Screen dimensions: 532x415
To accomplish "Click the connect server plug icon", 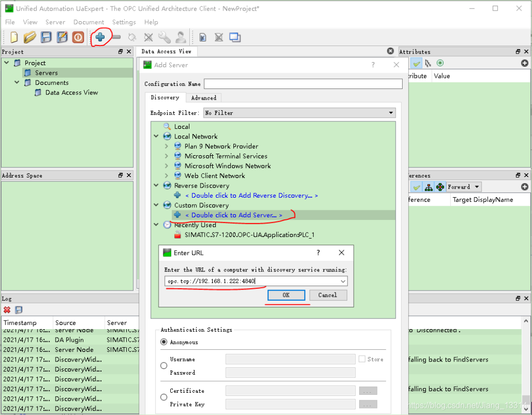I will (x=132, y=37).
